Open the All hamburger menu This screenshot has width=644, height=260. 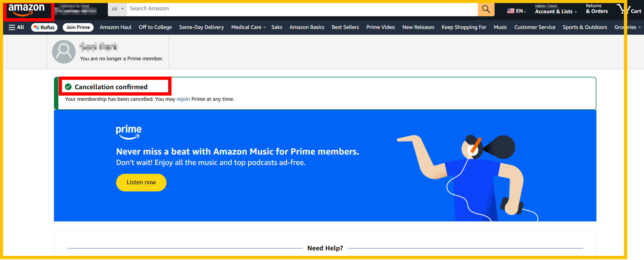click(17, 27)
